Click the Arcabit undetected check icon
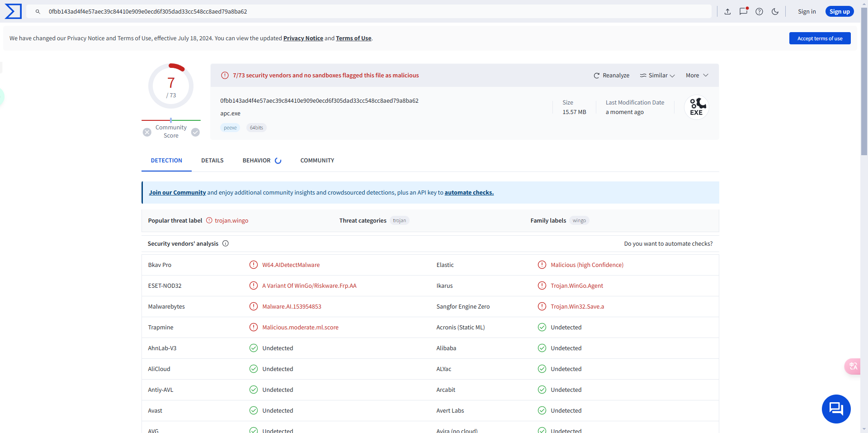The height and width of the screenshot is (433, 868). 542,390
